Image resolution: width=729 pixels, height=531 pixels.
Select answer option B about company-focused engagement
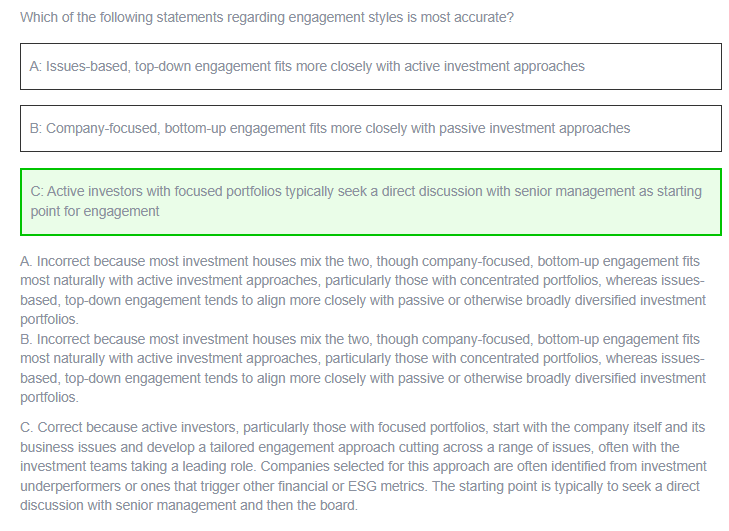click(x=371, y=128)
